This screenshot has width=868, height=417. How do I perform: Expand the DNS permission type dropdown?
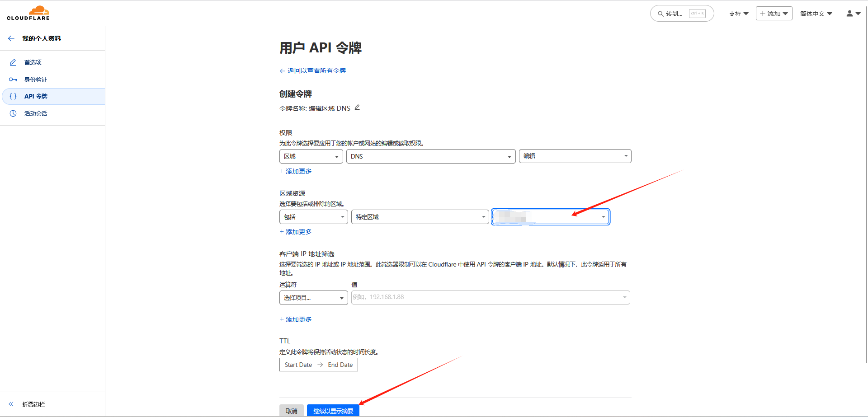point(430,156)
